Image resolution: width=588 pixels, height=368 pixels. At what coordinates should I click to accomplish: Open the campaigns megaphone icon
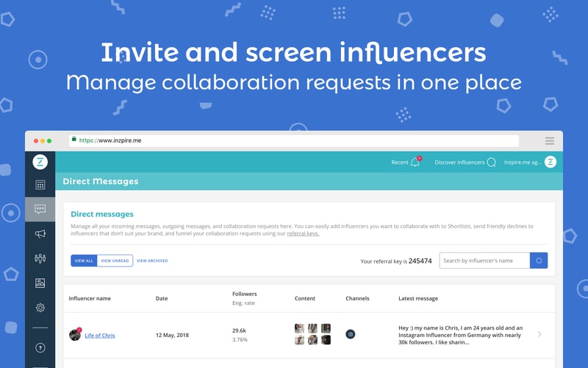pos(40,234)
